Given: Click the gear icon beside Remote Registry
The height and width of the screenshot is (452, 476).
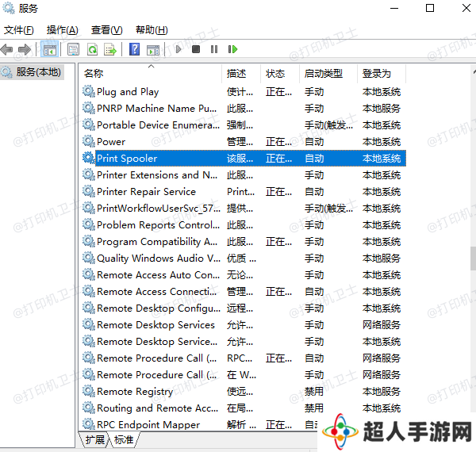Looking at the screenshot, I should point(89,391).
